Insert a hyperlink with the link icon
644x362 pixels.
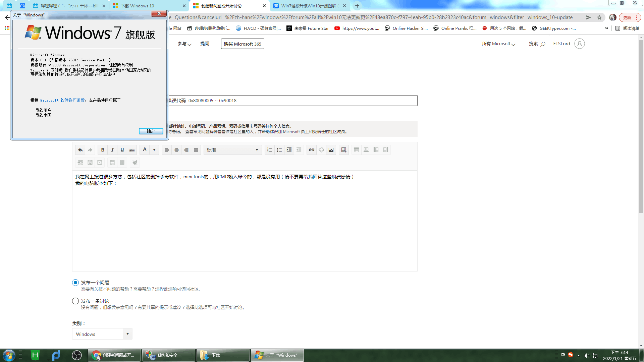tap(311, 150)
